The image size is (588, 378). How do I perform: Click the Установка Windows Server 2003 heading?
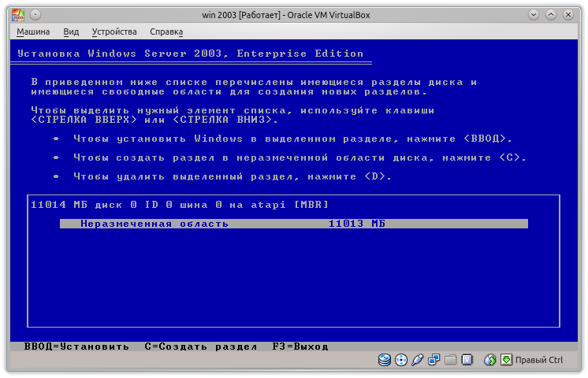tap(191, 54)
